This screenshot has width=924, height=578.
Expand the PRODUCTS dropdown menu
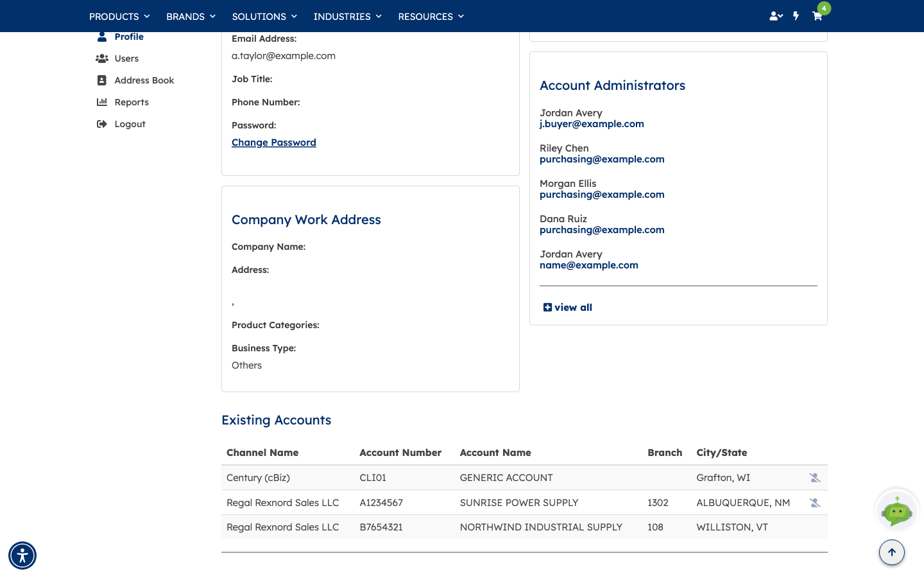pyautogui.click(x=119, y=16)
